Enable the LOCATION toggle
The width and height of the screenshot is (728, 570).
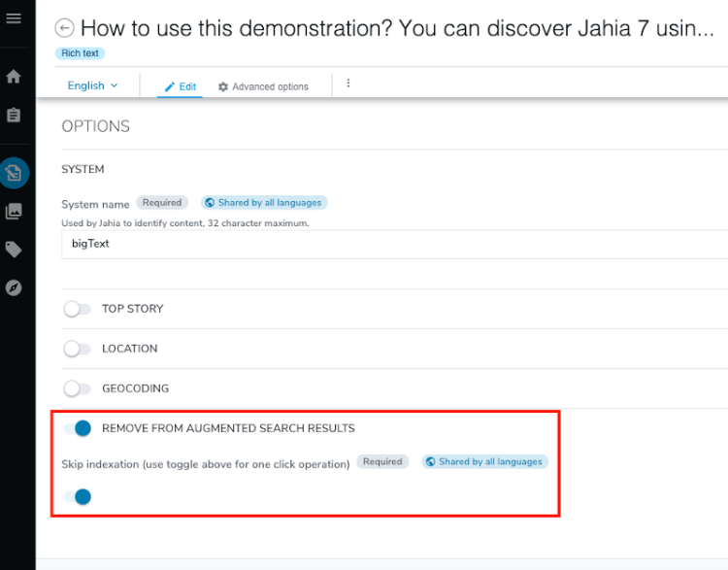77,349
